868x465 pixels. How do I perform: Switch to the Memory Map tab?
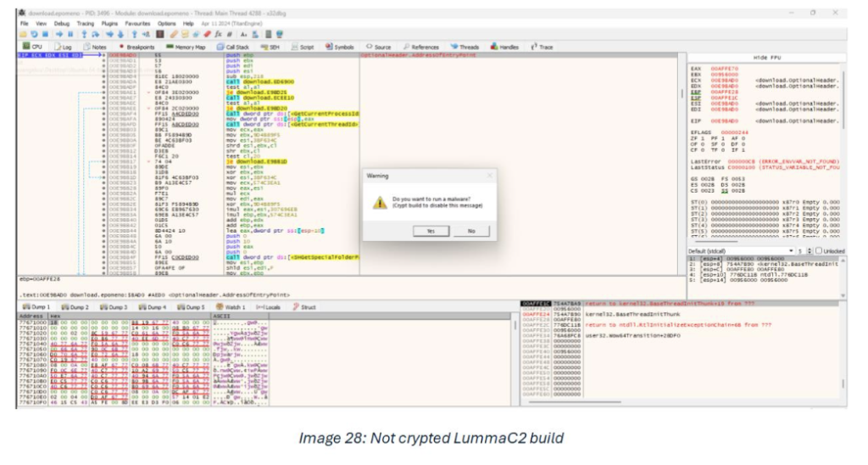point(186,47)
